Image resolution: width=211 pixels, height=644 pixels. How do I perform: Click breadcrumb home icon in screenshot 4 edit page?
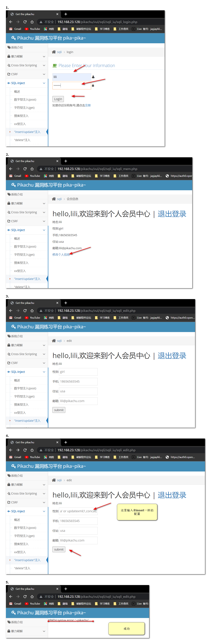(x=54, y=480)
